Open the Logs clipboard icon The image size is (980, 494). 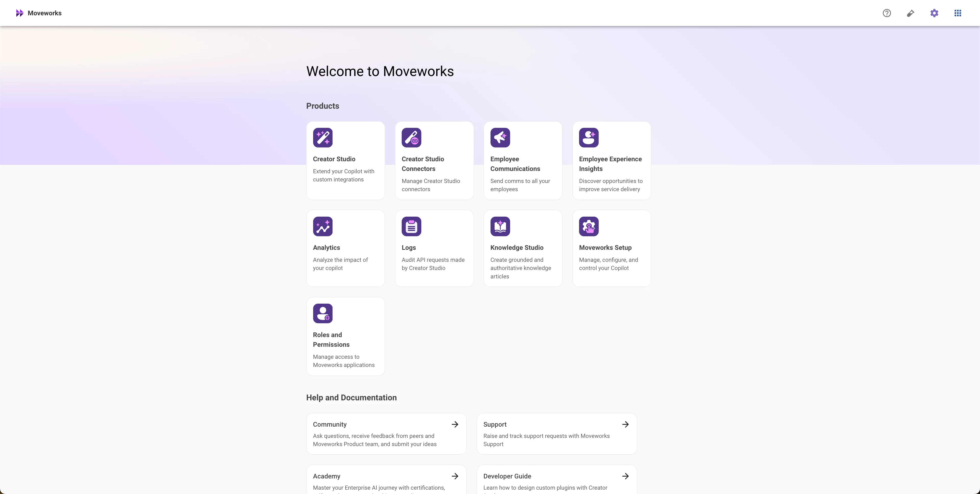(411, 226)
